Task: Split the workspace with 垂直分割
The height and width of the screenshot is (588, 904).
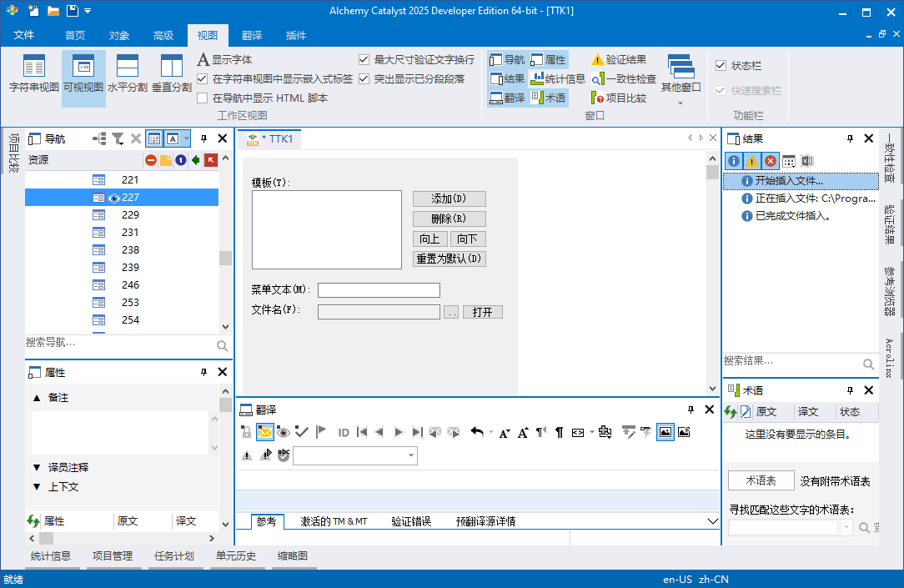Action: click(x=172, y=73)
